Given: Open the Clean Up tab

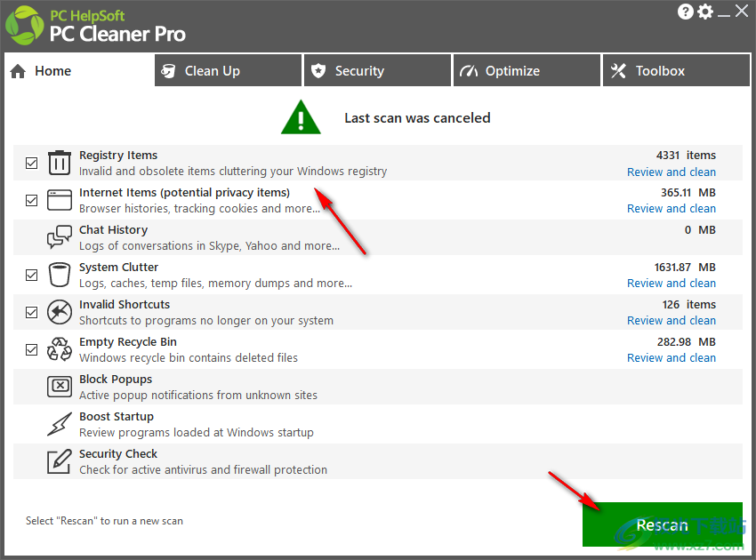Looking at the screenshot, I should tap(228, 70).
